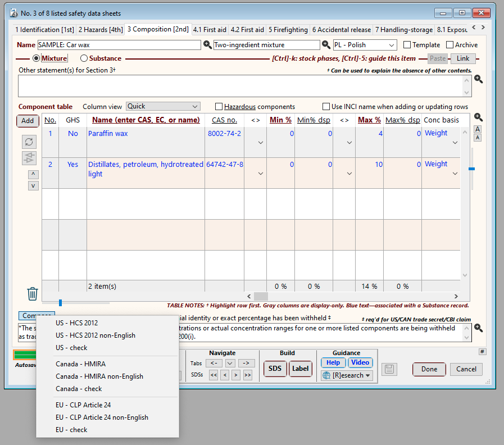The image size is (504, 445).
Task: Click the sort/swap rows icon under refresh
Action: 29,158
